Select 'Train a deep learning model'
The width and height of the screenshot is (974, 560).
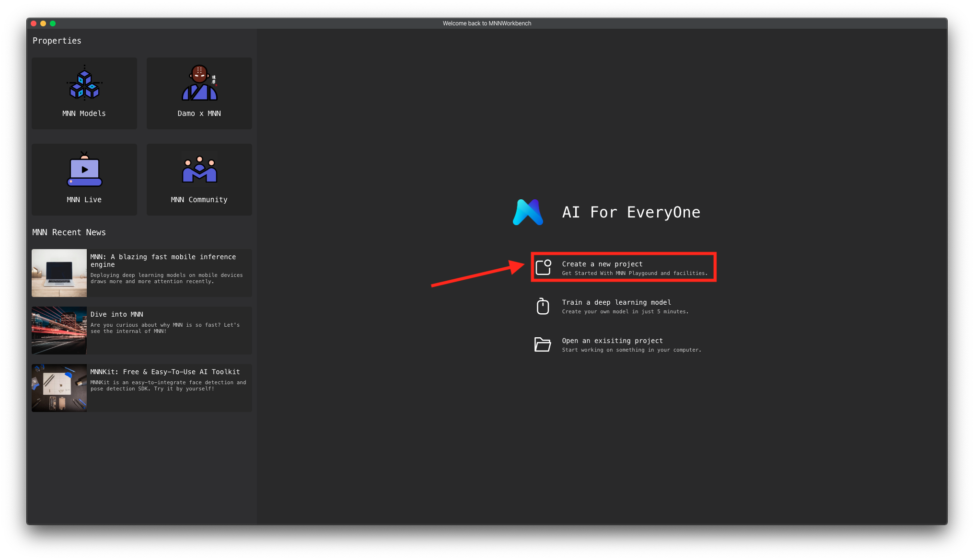(616, 302)
